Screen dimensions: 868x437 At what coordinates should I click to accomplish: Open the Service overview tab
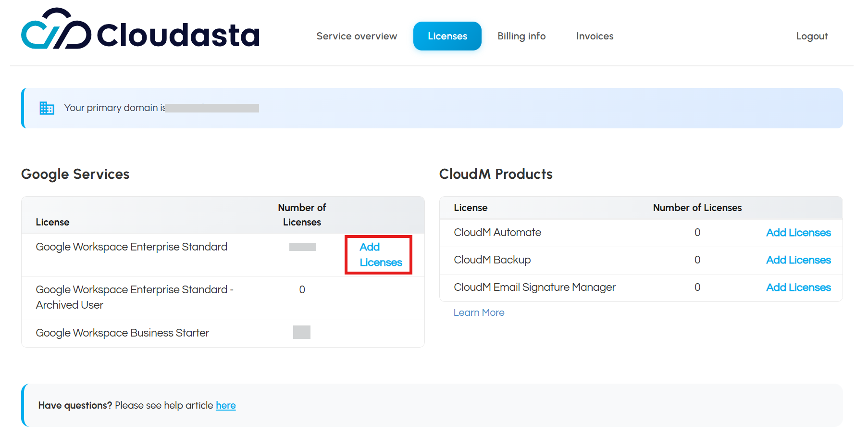pyautogui.click(x=357, y=36)
